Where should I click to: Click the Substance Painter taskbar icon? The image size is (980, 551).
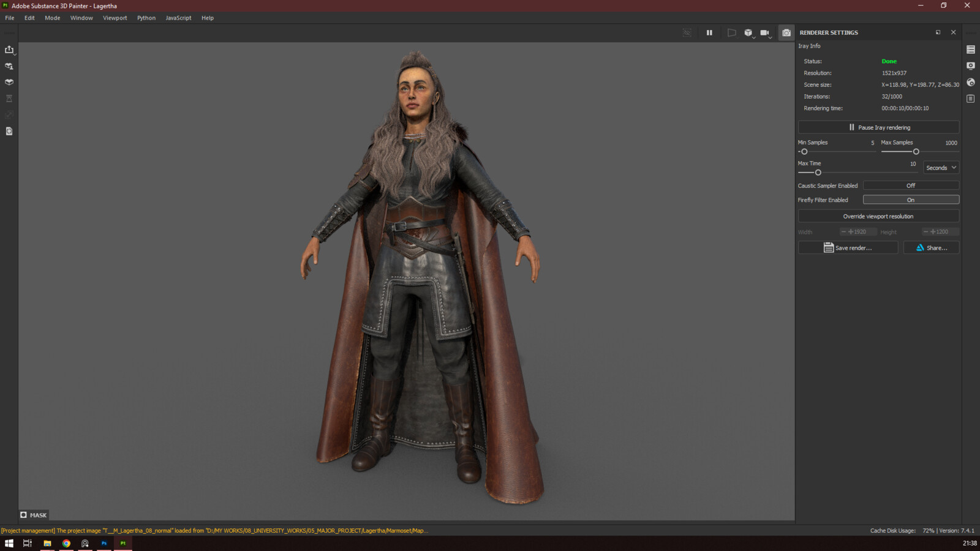(x=123, y=543)
